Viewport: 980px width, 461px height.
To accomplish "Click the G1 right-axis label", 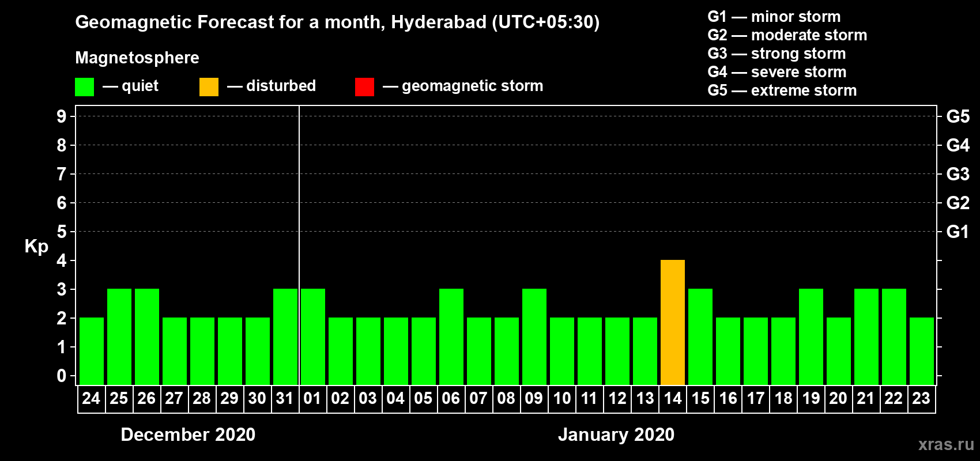I will (x=958, y=232).
